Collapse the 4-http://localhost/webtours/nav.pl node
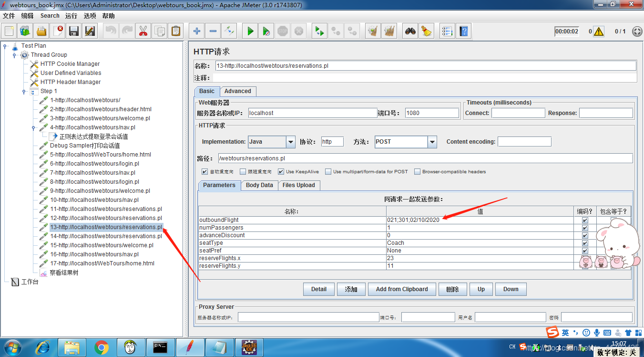 (x=33, y=128)
